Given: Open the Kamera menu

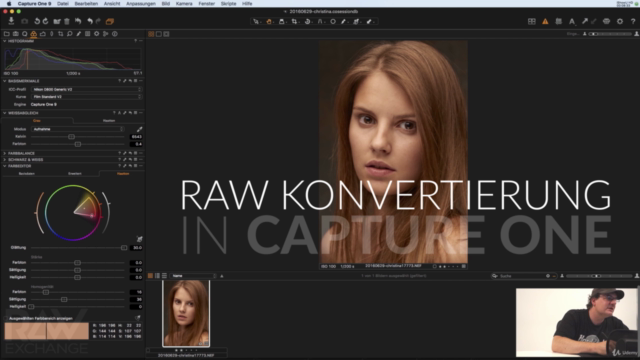Looking at the screenshot, I should (184, 3).
